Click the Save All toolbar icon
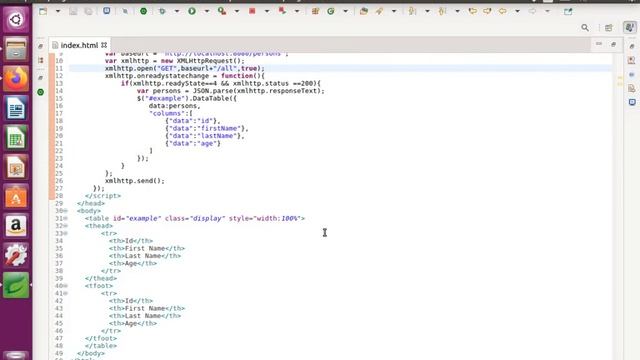The image size is (640, 360). (88, 11)
